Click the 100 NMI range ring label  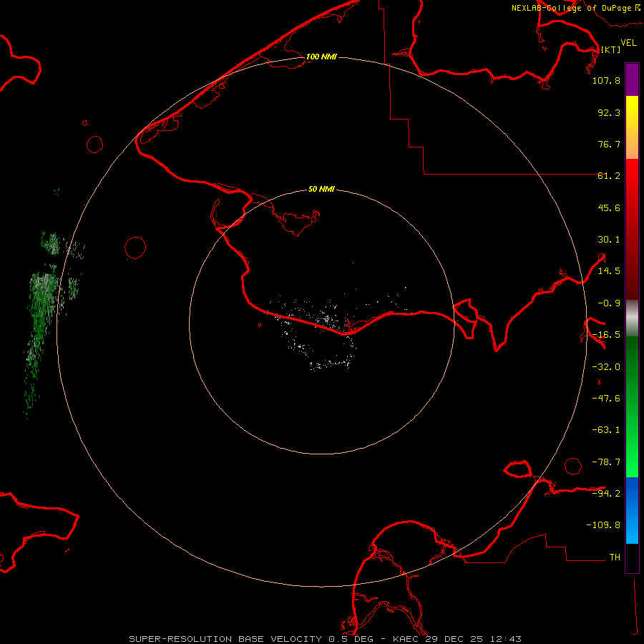tap(321, 57)
